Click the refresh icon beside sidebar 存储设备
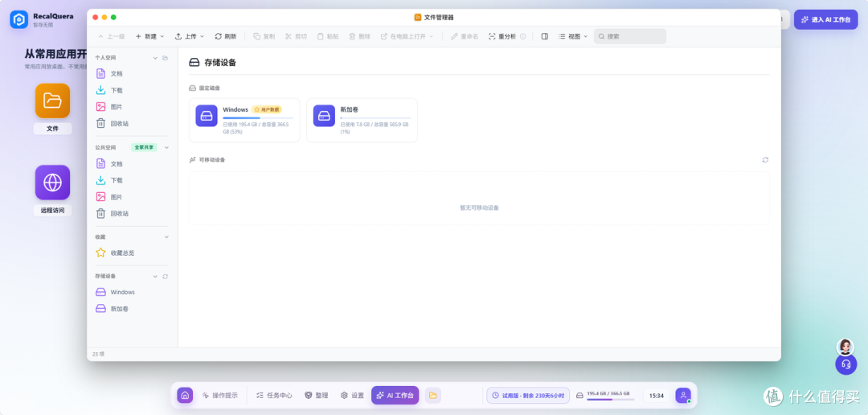Viewport: 868px width, 415px height. (x=165, y=276)
